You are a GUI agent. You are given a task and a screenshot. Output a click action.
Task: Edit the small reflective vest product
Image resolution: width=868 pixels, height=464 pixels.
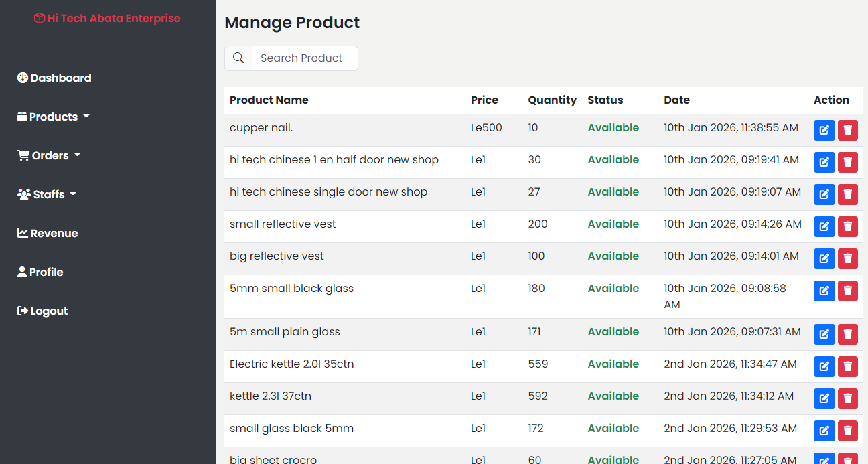(824, 226)
